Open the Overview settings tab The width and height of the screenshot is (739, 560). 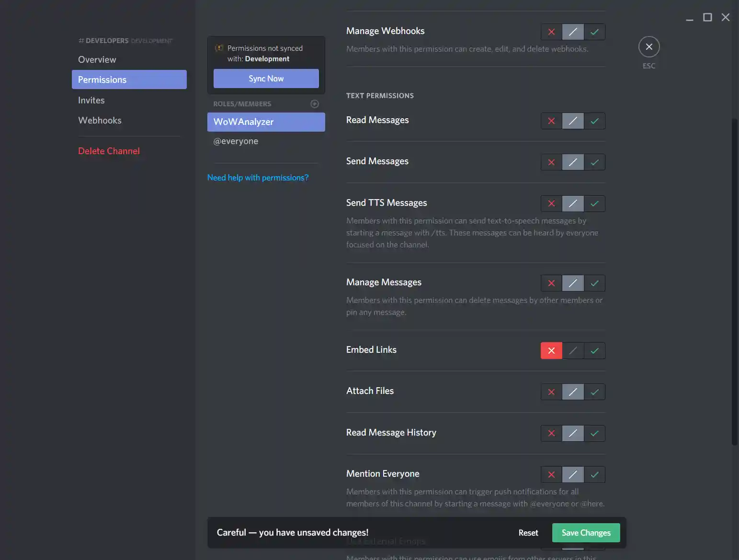click(129, 59)
